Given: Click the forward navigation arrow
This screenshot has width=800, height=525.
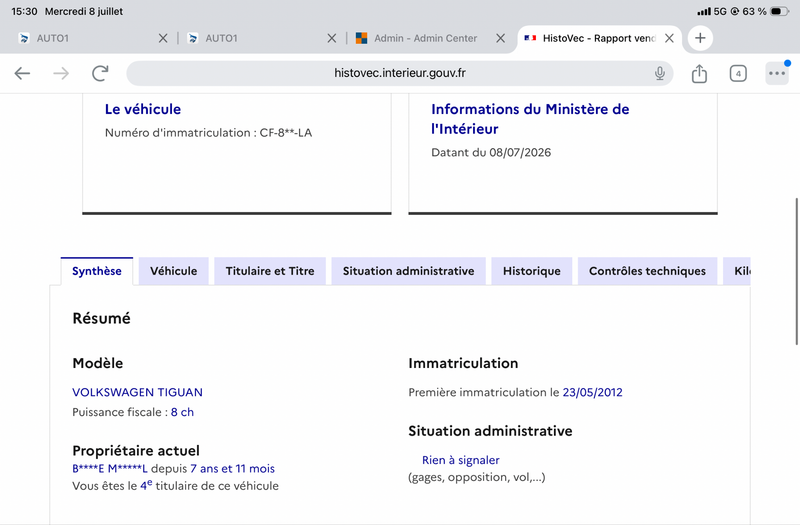Looking at the screenshot, I should point(61,73).
